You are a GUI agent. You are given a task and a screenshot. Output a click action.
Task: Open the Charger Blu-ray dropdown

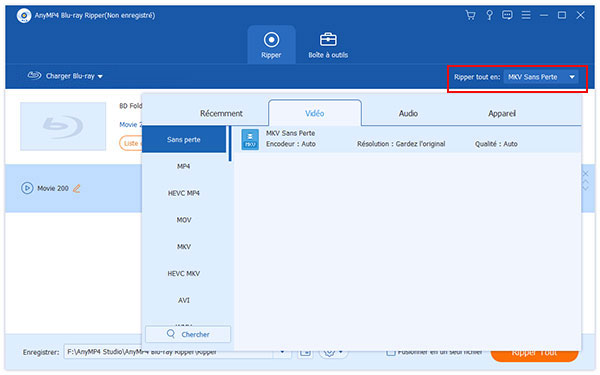point(65,76)
